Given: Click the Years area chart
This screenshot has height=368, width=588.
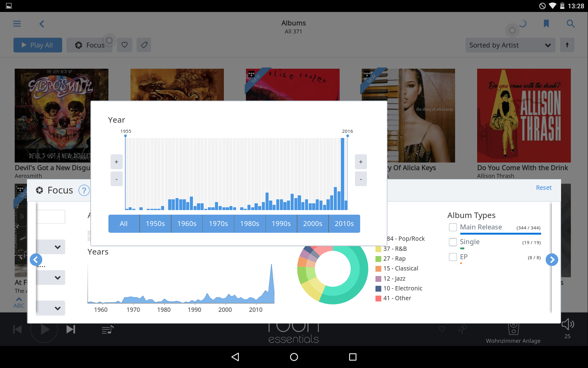Looking at the screenshot, I should [x=181, y=284].
